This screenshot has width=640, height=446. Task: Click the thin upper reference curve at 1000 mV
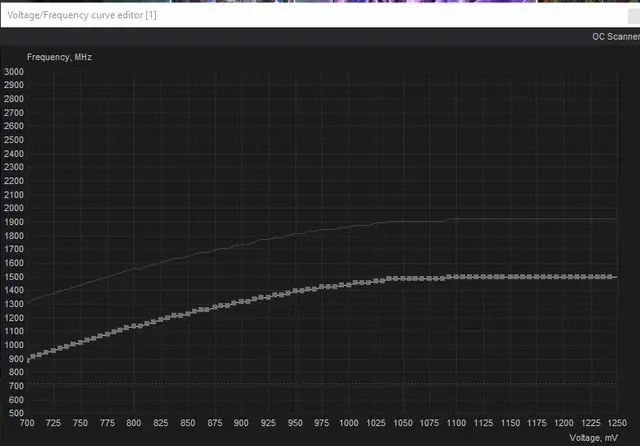(x=349, y=227)
